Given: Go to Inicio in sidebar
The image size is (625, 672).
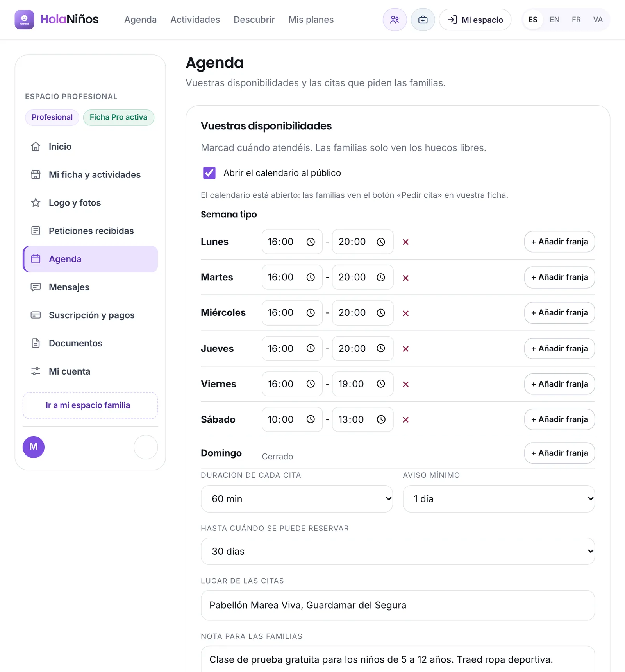Looking at the screenshot, I should click(x=90, y=147).
